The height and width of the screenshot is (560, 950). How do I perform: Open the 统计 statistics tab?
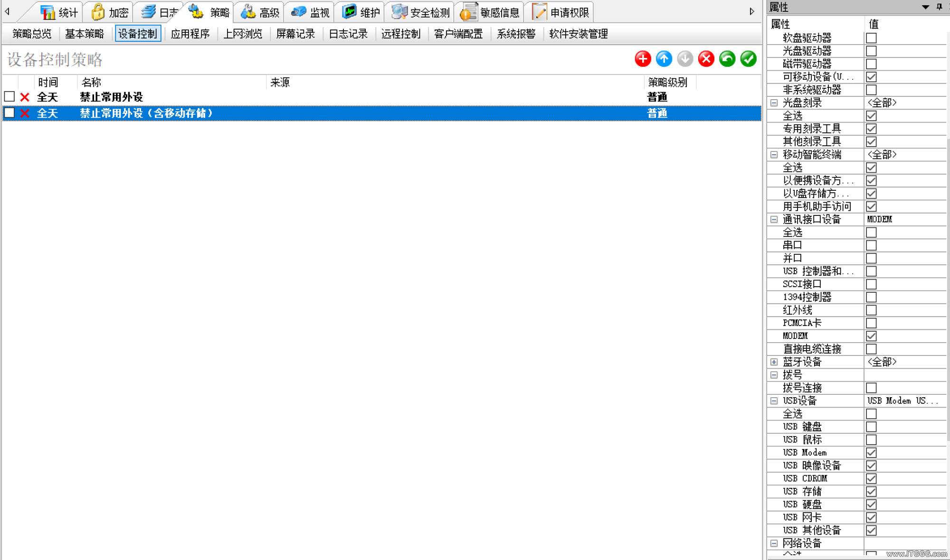tap(59, 12)
